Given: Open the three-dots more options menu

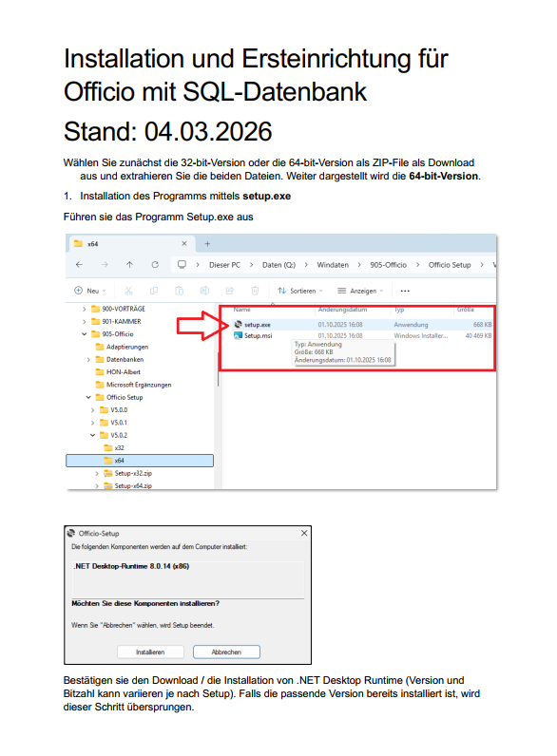Looking at the screenshot, I should pos(405,291).
